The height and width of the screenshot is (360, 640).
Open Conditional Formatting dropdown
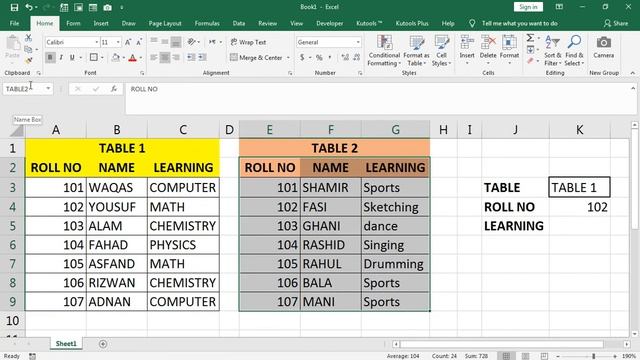384,51
